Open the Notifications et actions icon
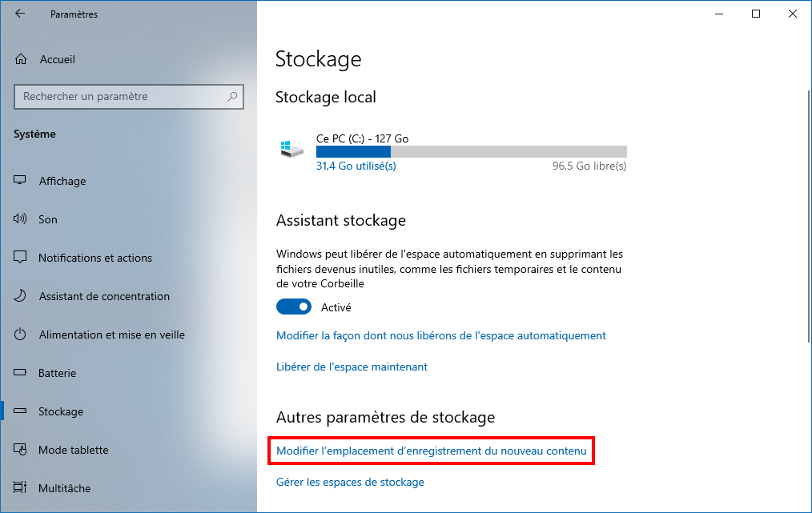Viewport: 812px width, 513px height. pyautogui.click(x=20, y=257)
